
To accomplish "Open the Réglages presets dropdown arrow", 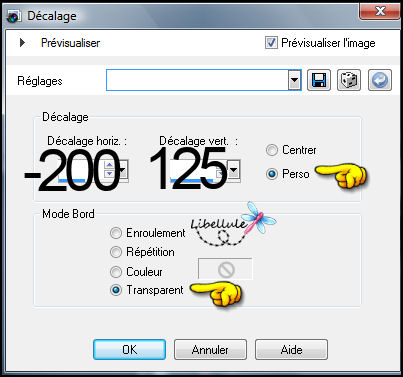I will click(294, 80).
